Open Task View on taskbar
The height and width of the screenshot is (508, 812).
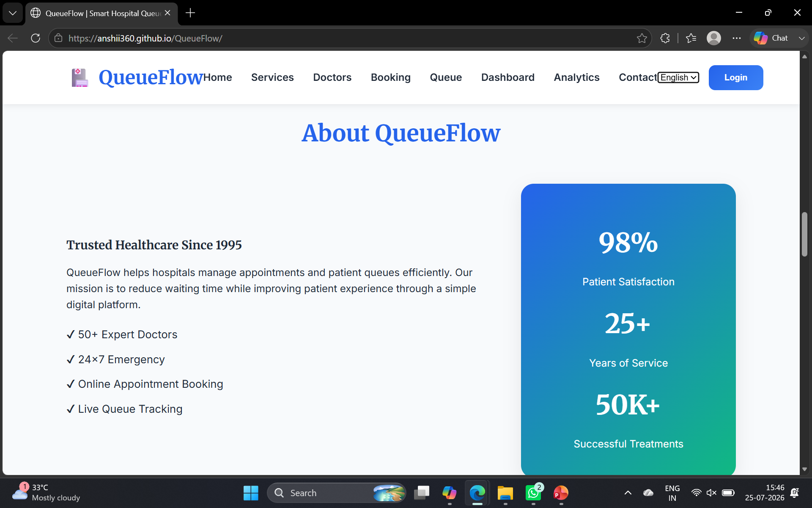(x=421, y=493)
